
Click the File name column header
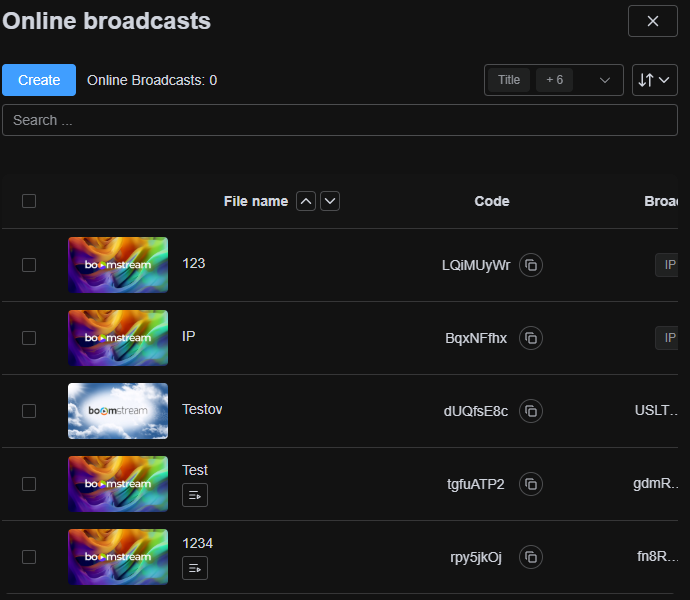(256, 201)
